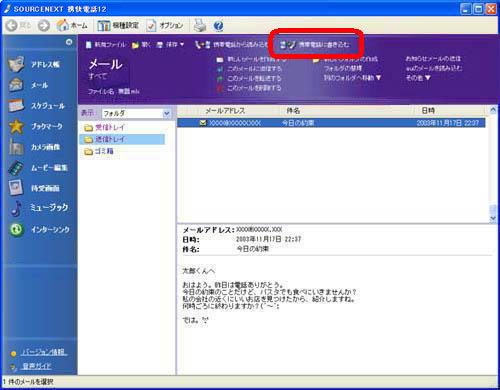Click the envelope icon on the mail row
The image size is (500, 390).
(x=203, y=123)
